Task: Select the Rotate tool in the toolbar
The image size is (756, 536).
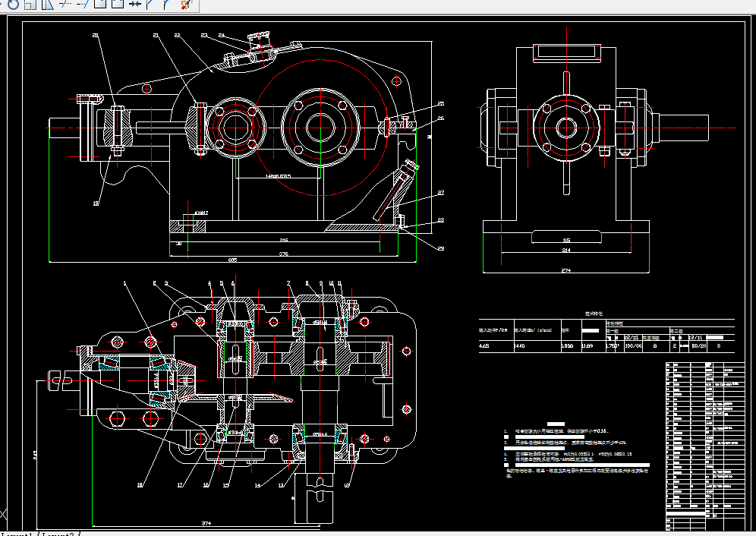Action: [x=13, y=4]
